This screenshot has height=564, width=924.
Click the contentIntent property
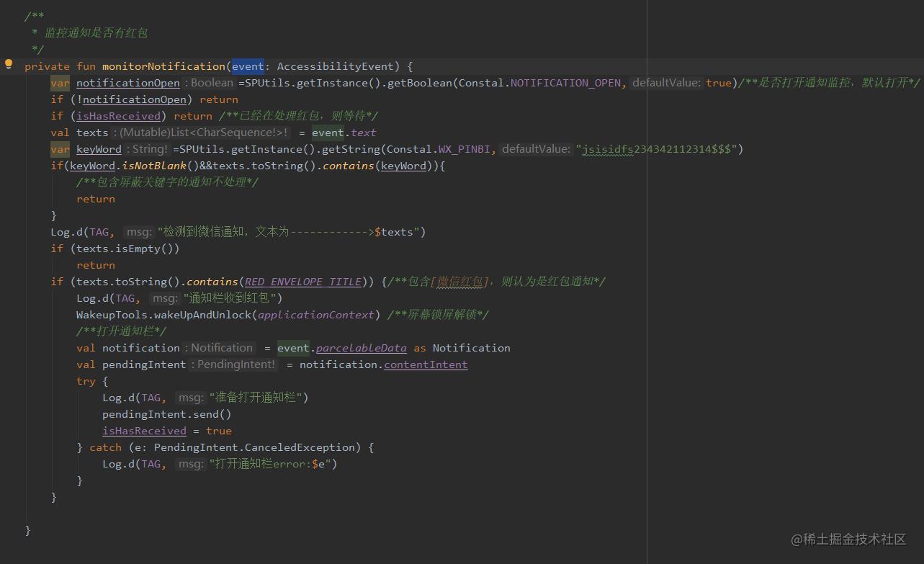coord(426,364)
